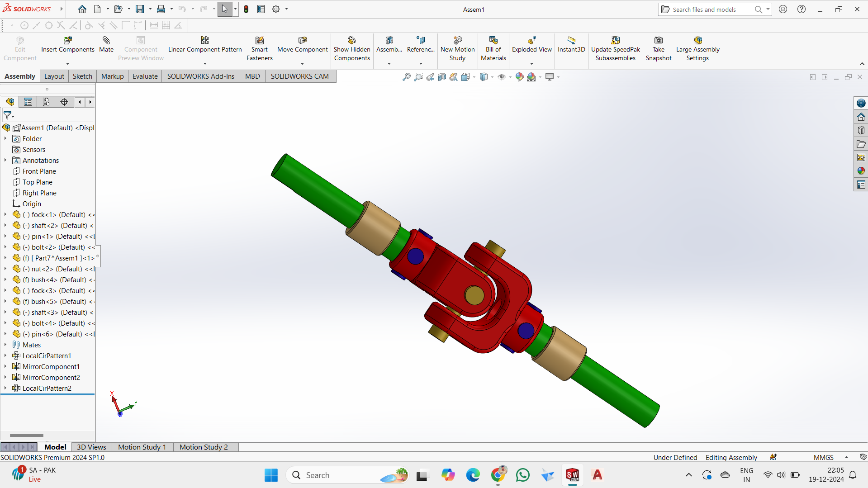This screenshot has width=868, height=488.
Task: Open the ConfigurationManager tab icon
Action: point(46,102)
